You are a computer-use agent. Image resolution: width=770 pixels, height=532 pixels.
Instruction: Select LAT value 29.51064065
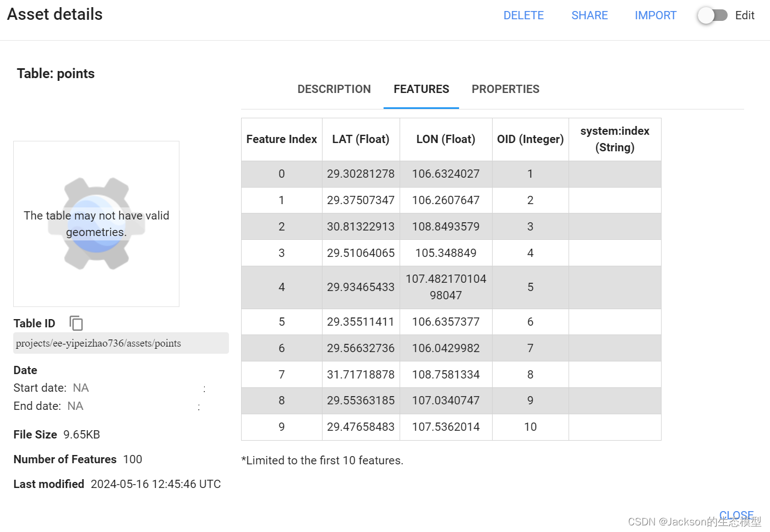point(361,253)
